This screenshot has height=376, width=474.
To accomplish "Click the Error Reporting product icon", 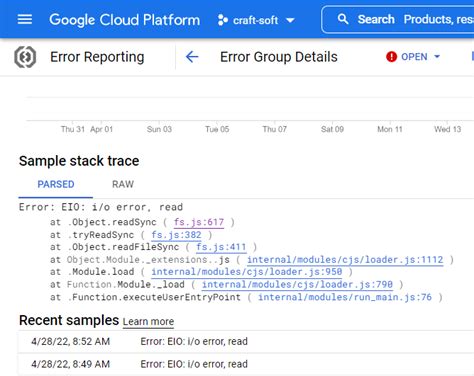I will click(x=25, y=57).
